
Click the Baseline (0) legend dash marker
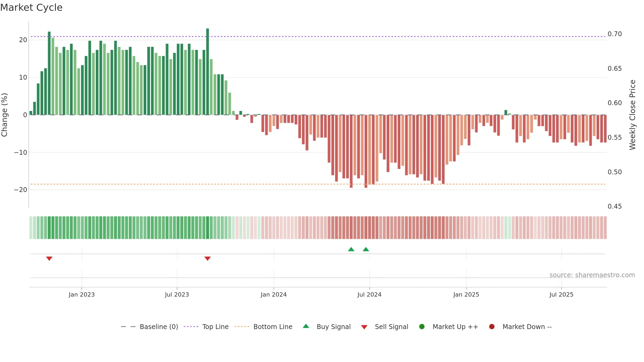click(128, 327)
